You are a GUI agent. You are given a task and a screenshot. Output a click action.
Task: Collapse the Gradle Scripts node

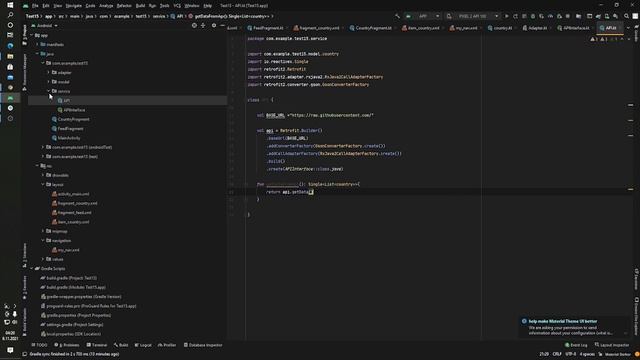click(31, 269)
